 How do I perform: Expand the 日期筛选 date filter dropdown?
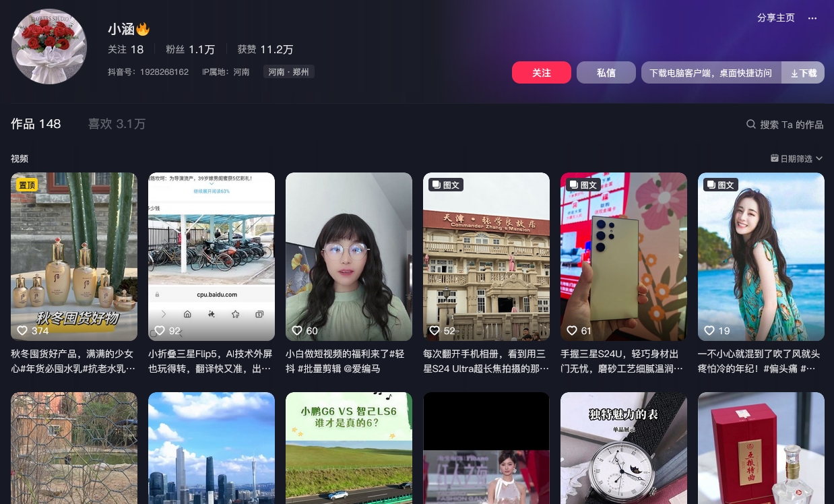pyautogui.click(x=797, y=158)
